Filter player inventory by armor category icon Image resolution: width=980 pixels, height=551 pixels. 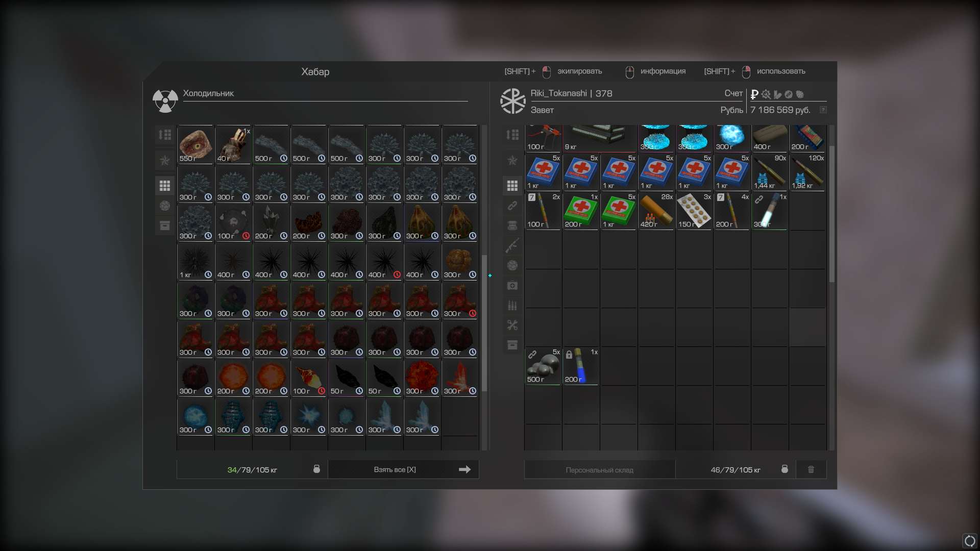point(512,226)
